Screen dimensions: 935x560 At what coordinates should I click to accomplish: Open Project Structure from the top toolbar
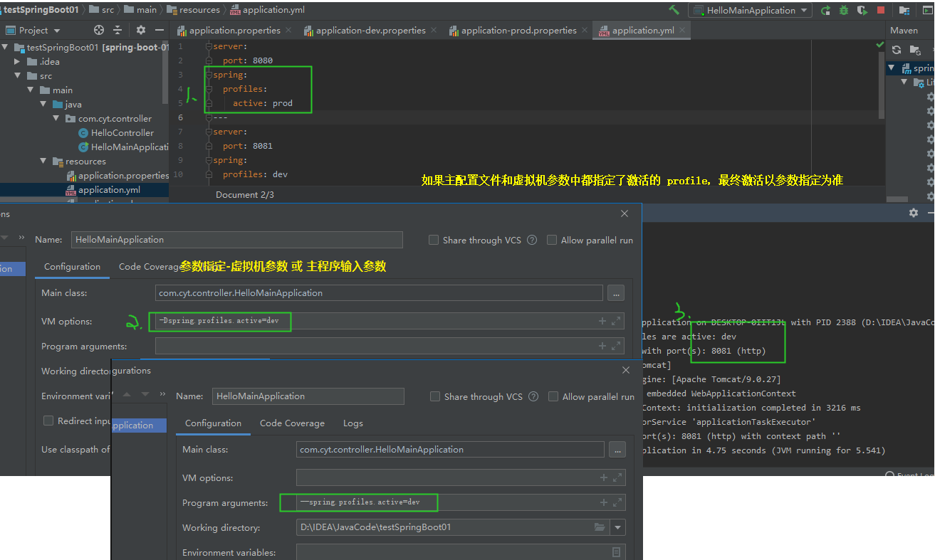point(904,10)
